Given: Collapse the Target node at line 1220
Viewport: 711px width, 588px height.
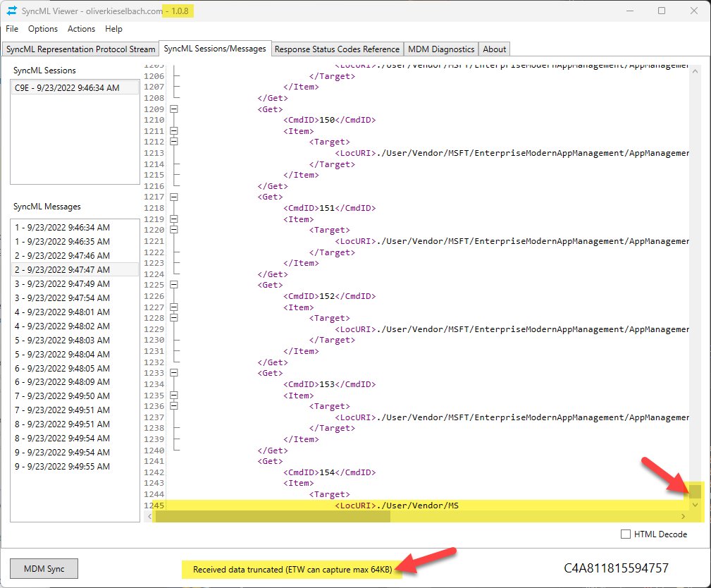Looking at the screenshot, I should pyautogui.click(x=174, y=230).
